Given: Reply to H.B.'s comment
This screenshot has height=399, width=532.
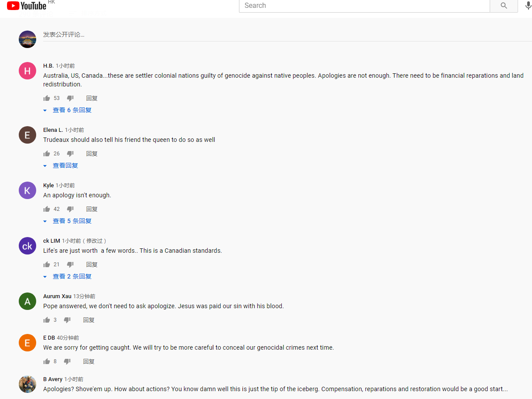Looking at the screenshot, I should tap(92, 98).
